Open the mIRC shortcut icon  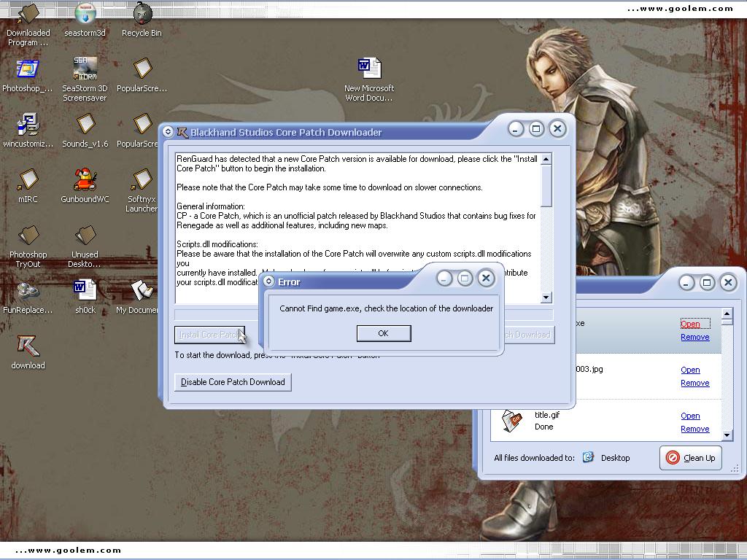[x=28, y=180]
